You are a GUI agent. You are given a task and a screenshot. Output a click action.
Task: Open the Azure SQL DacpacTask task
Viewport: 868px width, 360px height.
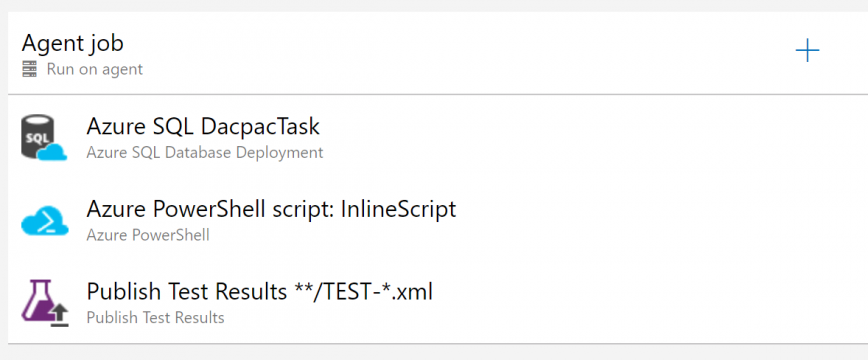tap(438, 137)
